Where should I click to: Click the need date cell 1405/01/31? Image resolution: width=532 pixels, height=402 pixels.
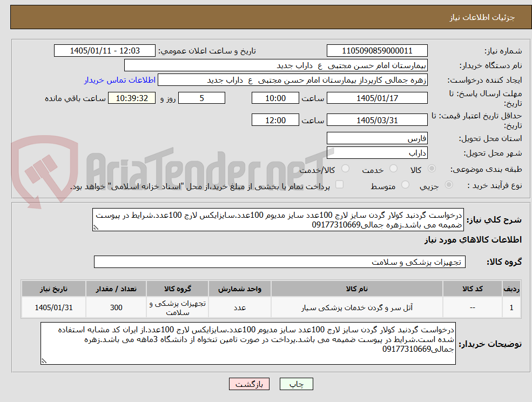click(x=53, y=307)
